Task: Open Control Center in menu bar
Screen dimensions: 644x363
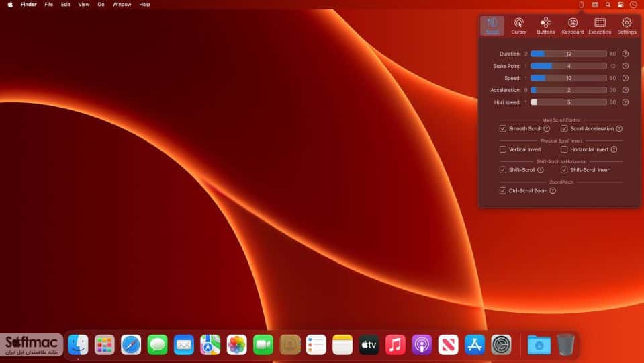Action: [x=620, y=5]
